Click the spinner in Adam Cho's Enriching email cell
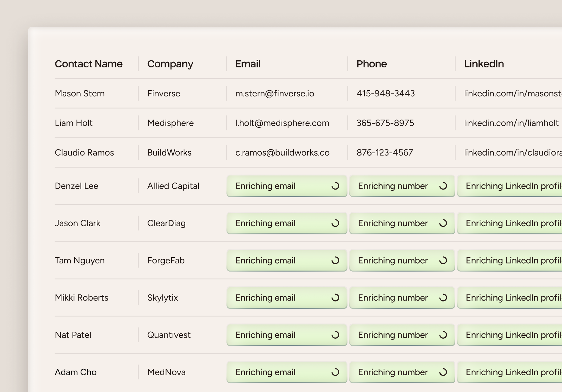 (335, 372)
